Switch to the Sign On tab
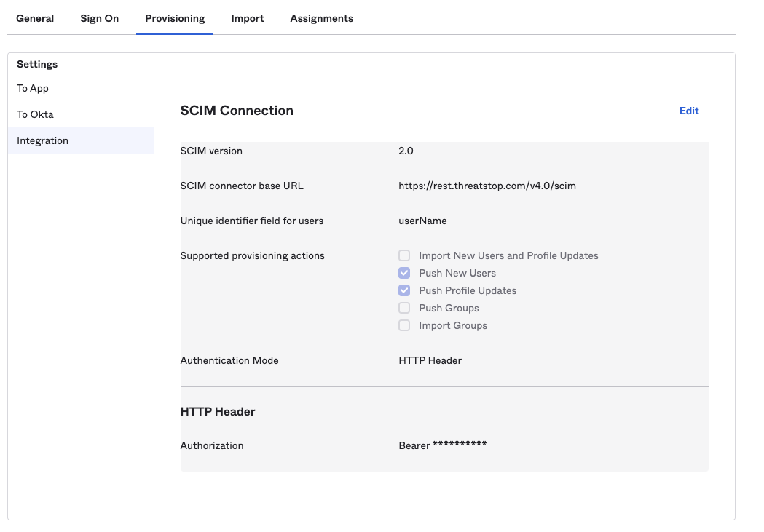This screenshot has height=532, width=764. 99,18
